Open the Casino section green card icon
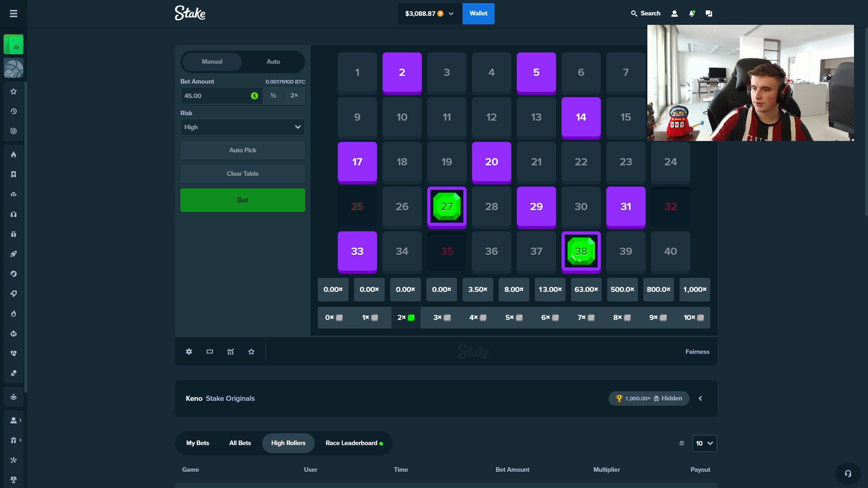The image size is (868, 488). [14, 44]
